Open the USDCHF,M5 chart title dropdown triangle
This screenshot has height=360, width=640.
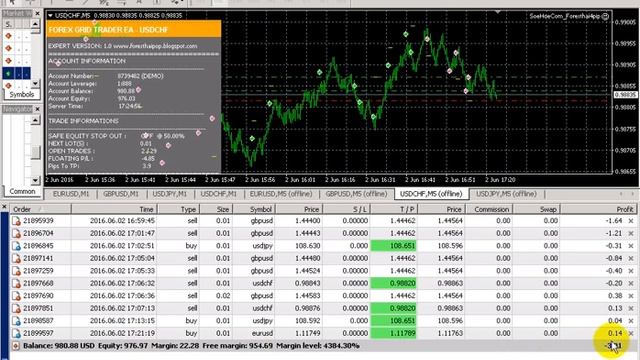[50, 16]
